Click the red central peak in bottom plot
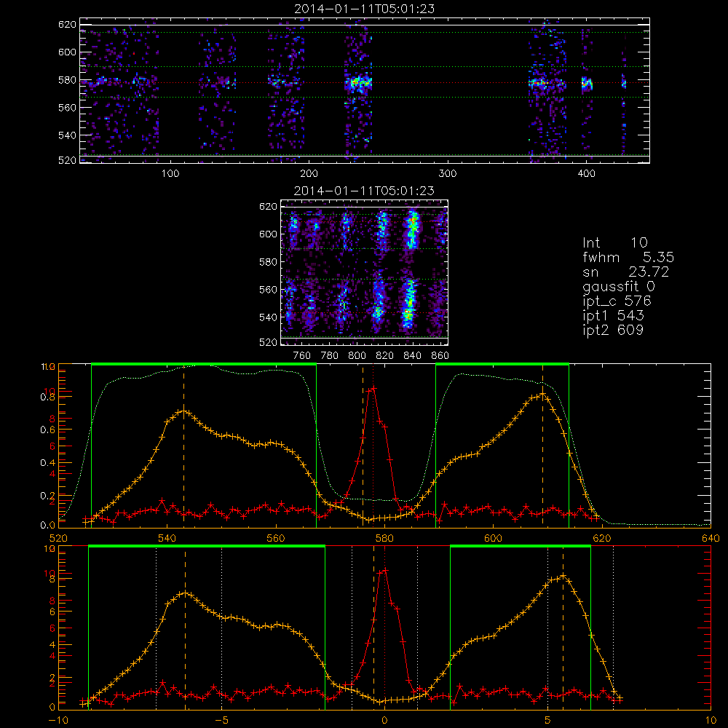Viewport: 728px width, 728px height. tap(384, 571)
